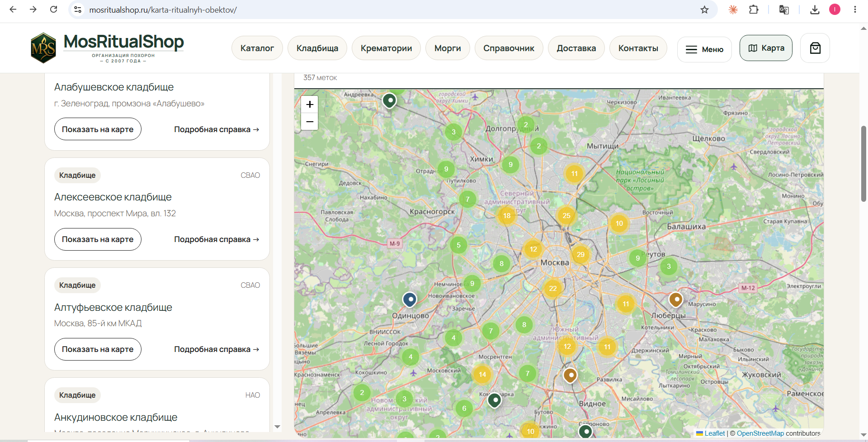Expand the Меню hamburger button

tap(704, 49)
